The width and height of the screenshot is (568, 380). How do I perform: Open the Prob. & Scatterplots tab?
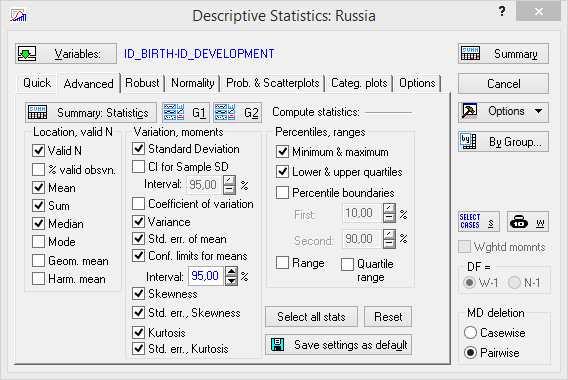272,83
